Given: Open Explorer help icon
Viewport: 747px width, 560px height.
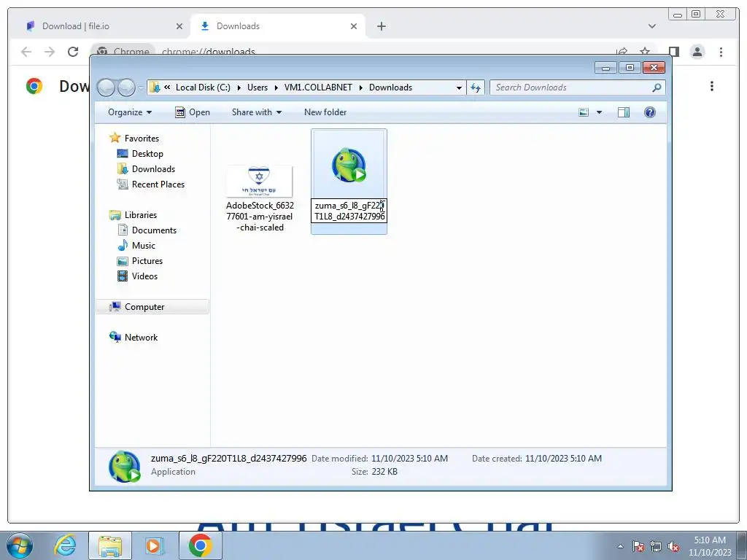Looking at the screenshot, I should [650, 112].
